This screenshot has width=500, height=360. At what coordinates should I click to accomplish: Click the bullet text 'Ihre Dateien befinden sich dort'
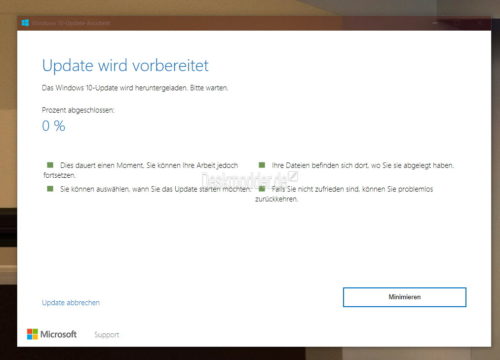point(320,165)
